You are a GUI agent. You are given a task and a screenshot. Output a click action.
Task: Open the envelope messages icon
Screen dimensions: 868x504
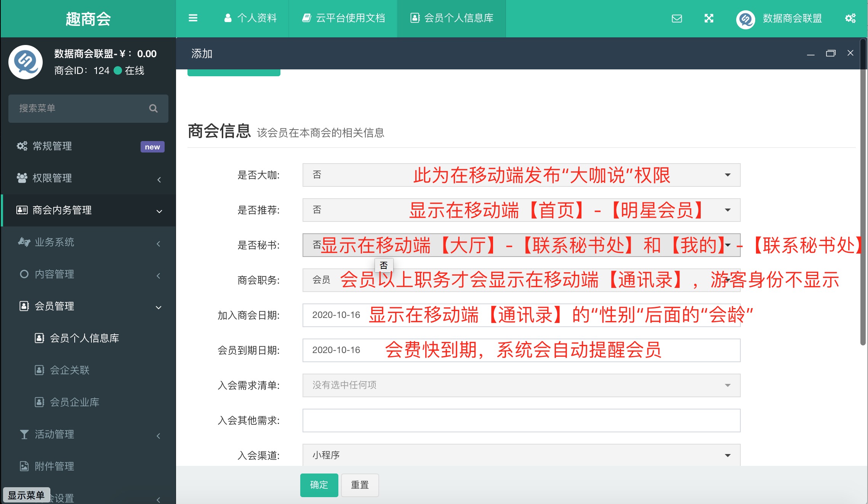tap(676, 18)
